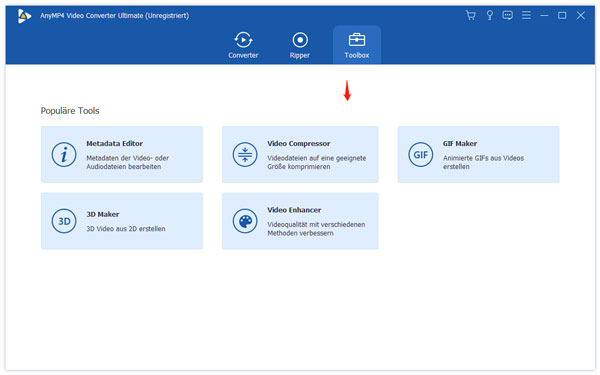
Task: Click the Video Compressor compress icon
Action: (x=245, y=155)
